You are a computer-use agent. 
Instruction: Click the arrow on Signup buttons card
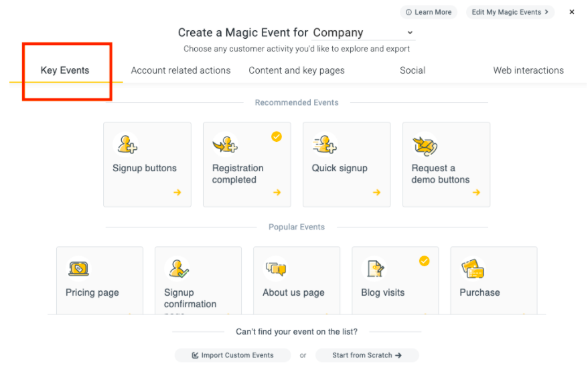177,193
